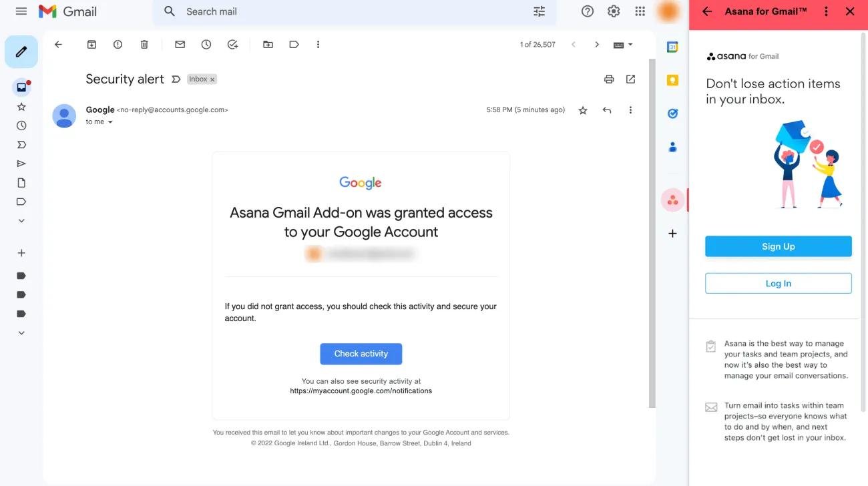The image size is (868, 486).
Task: Open Google Calendar in side panel
Action: coord(672,47)
